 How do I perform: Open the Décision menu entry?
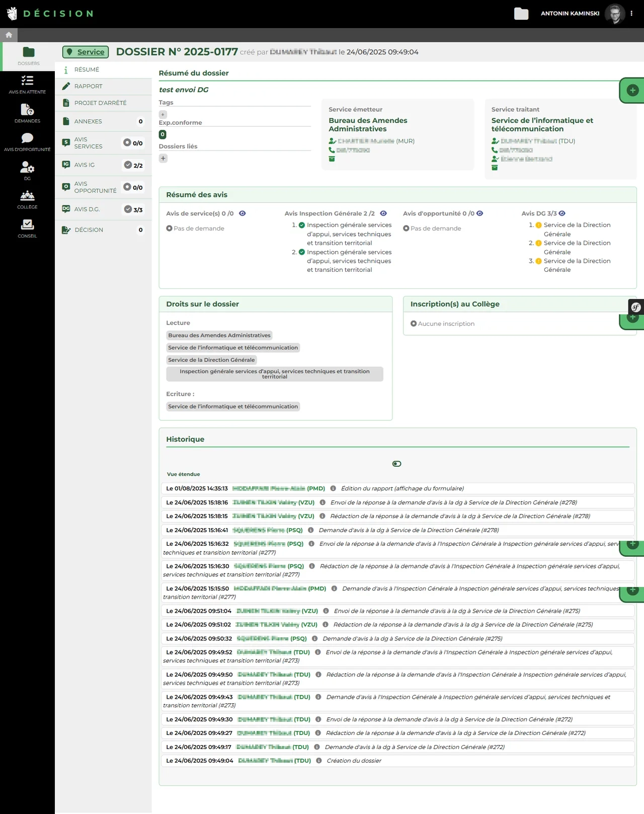(x=103, y=230)
